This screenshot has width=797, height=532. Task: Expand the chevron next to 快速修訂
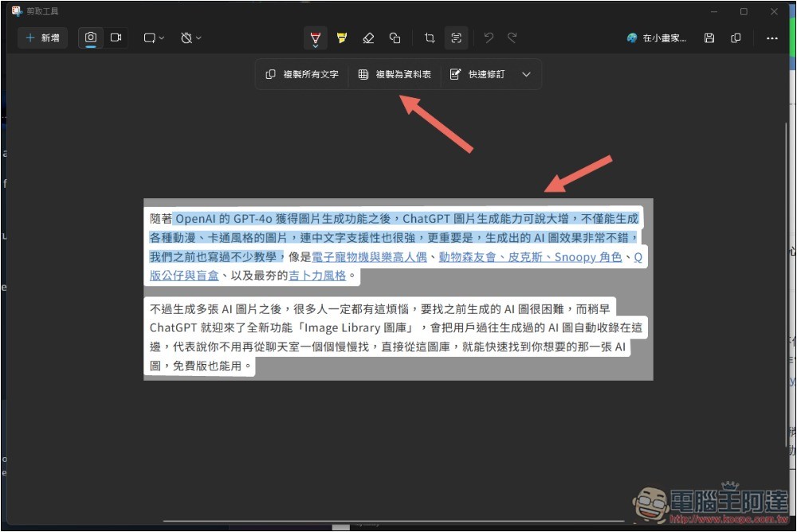point(526,74)
